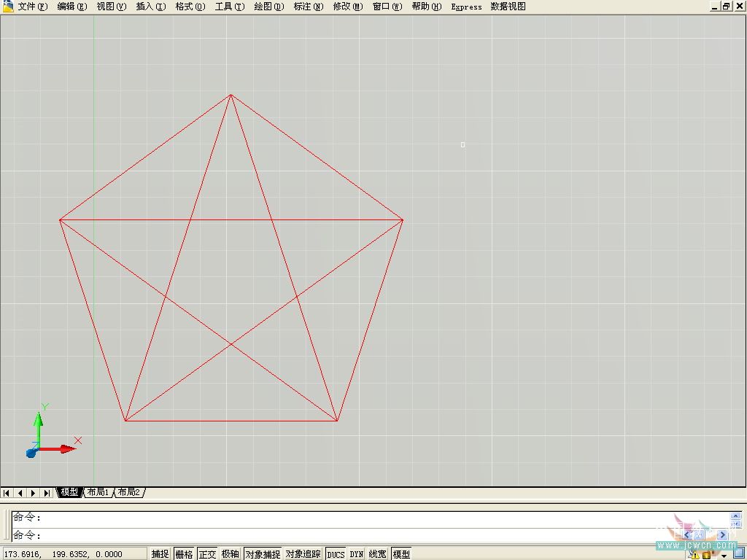Jump to last layout tab arrow
Screen dimensions: 747x560
(47, 493)
